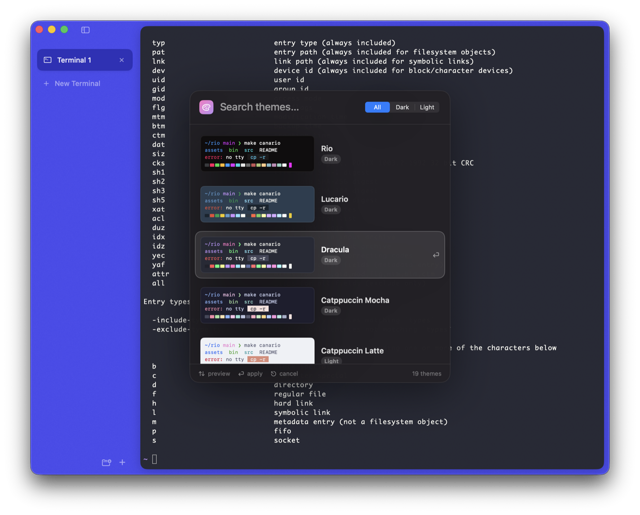Choose the Lucario theme
The image size is (640, 515).
[x=320, y=204]
